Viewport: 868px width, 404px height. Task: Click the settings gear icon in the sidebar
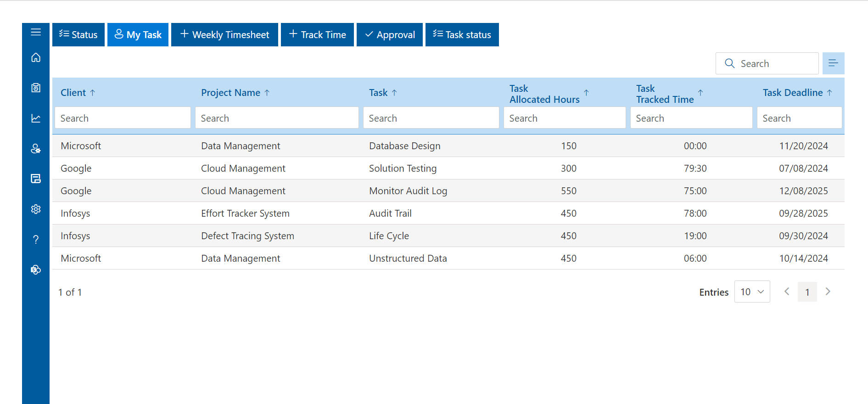point(36,209)
